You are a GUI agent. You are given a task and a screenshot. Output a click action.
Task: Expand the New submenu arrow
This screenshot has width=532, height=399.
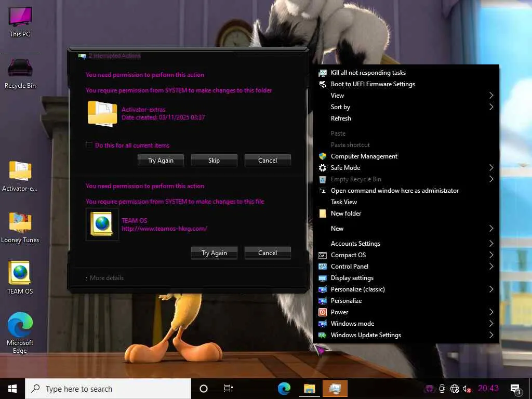tap(491, 229)
